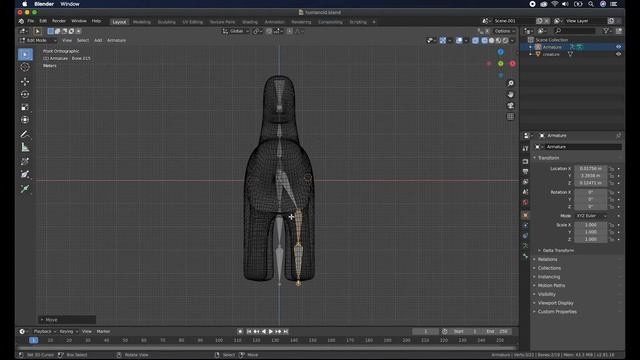640x360 pixels.
Task: Open the Tool properties tab
Action: tap(525, 148)
